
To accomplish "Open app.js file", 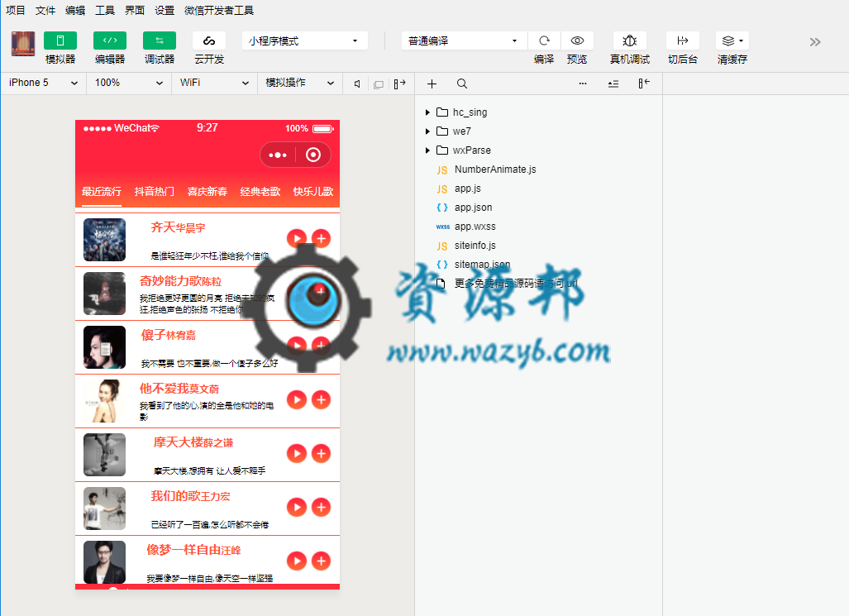I will click(x=467, y=189).
